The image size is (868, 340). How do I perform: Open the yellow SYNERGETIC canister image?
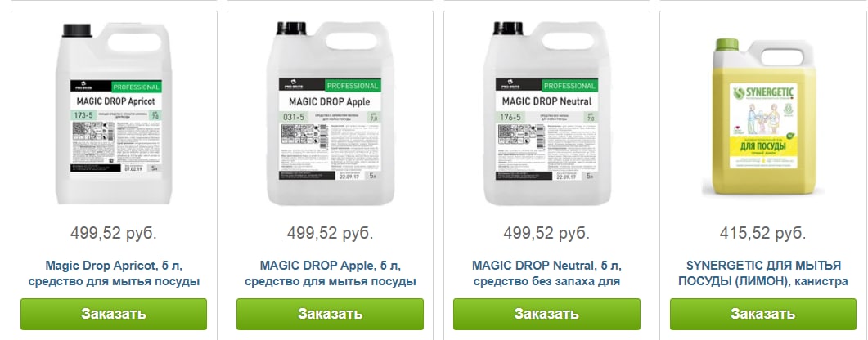point(762,116)
